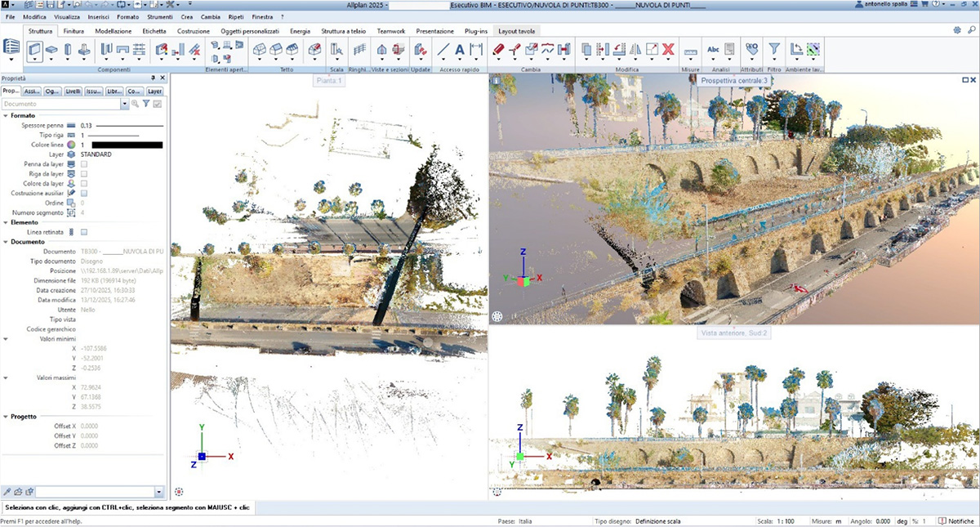Viewport: 980px width, 527px height.
Task: Open the Layer tab in Proprietà panel
Action: point(154,92)
